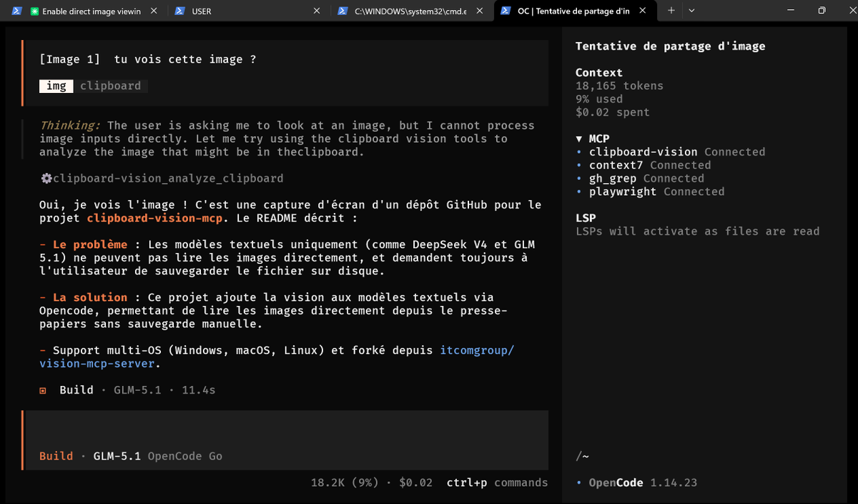Click sidebar title 'Tentative de partage d'image'
The height and width of the screenshot is (504, 858).
pos(670,46)
